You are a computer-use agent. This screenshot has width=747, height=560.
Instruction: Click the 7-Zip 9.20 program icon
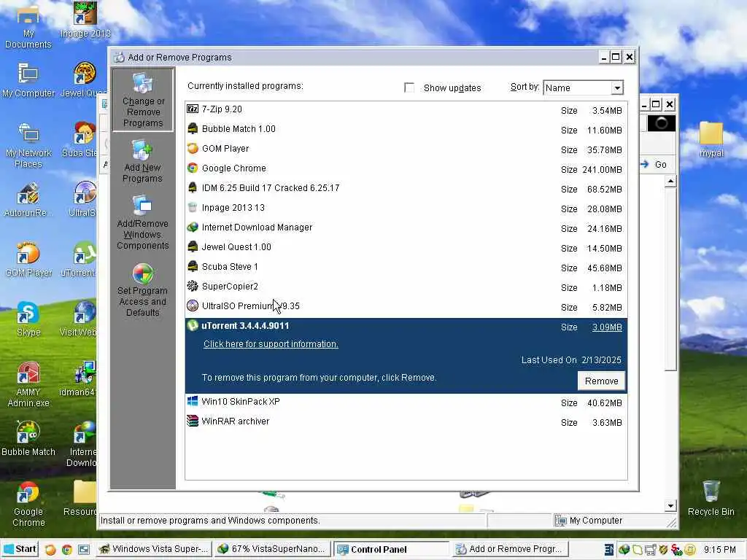click(193, 109)
